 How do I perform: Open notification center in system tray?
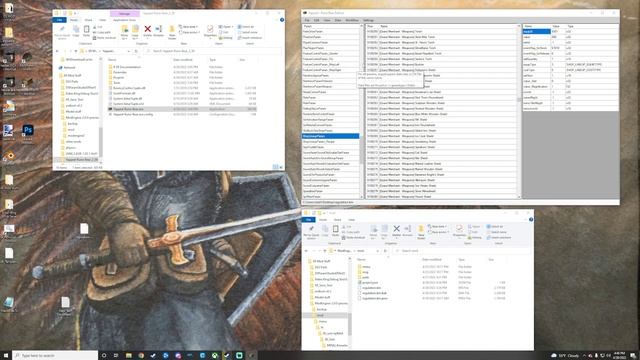(x=632, y=356)
